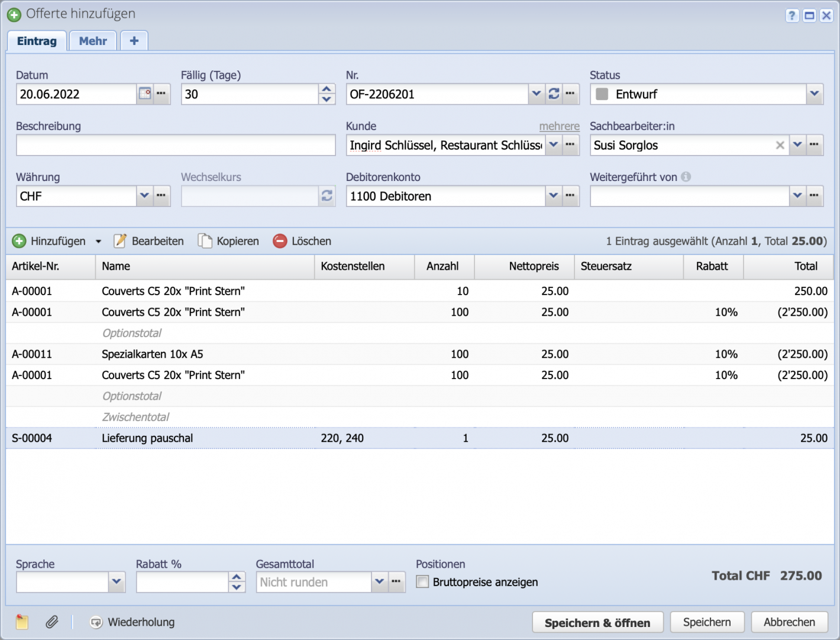This screenshot has height=640, width=840.
Task: Attach a file using the paperclip icon
Action: click(x=52, y=622)
